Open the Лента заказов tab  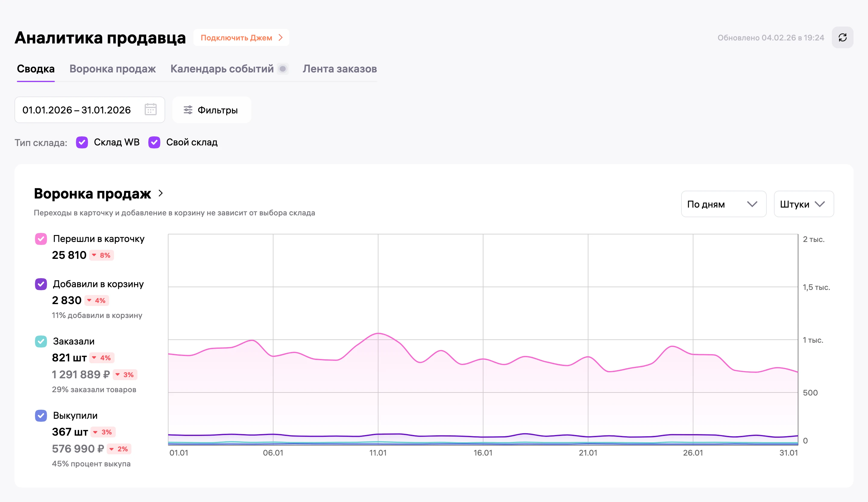click(340, 69)
